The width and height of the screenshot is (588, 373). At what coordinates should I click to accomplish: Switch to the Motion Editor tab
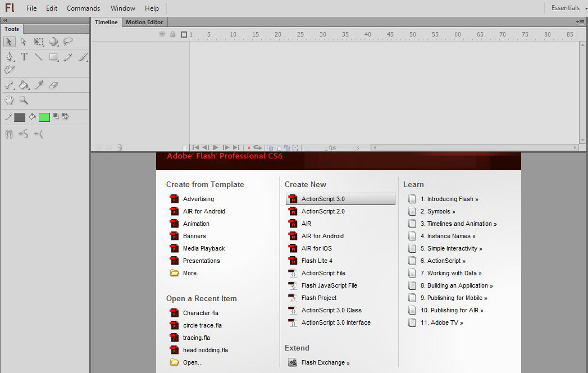click(x=144, y=22)
